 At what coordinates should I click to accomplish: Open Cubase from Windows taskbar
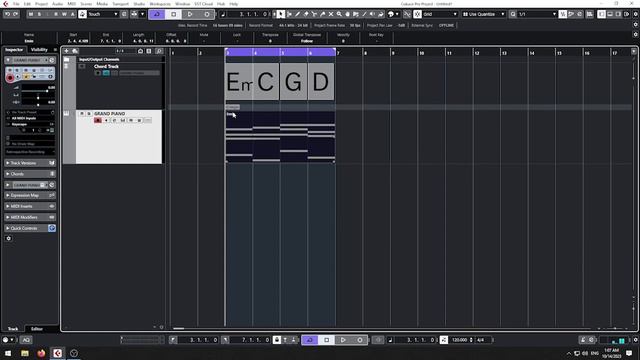click(58, 353)
